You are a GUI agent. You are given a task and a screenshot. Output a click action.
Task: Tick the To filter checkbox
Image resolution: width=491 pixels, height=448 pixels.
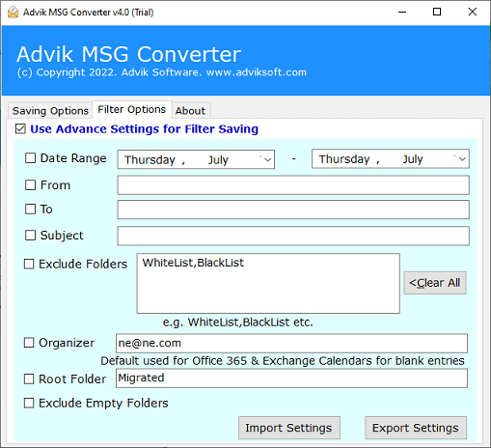point(31,210)
